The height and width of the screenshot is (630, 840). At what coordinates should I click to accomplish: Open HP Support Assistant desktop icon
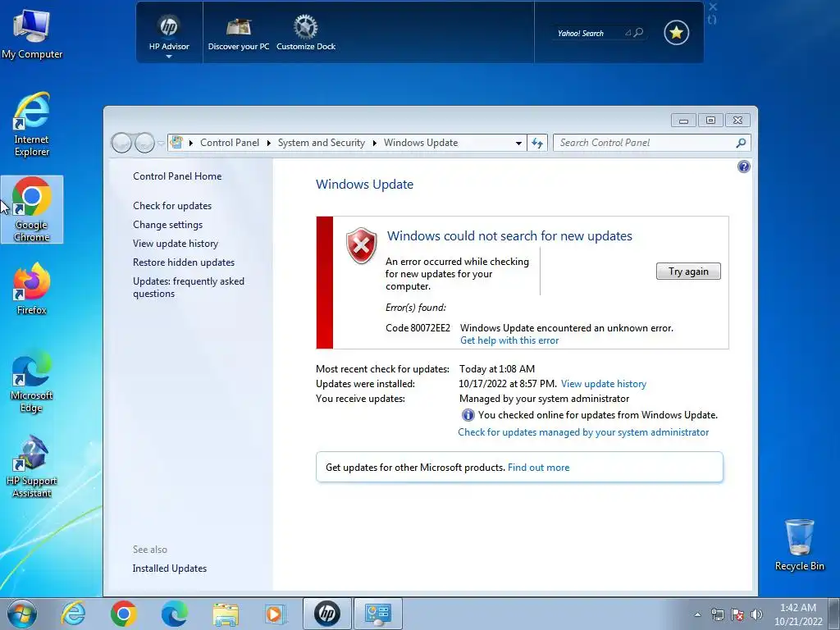tap(32, 466)
